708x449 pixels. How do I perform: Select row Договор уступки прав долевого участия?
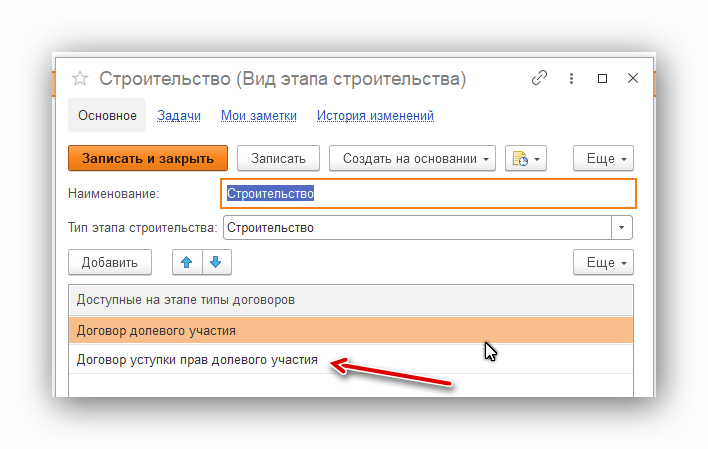(197, 360)
